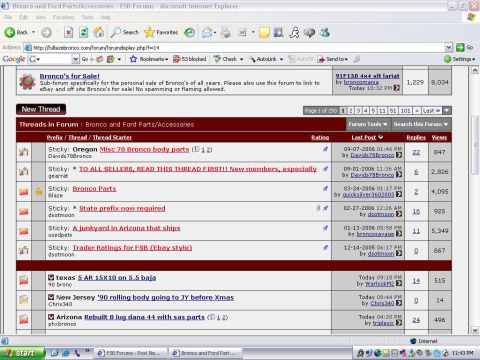Click the address bar URL field

click(235, 48)
